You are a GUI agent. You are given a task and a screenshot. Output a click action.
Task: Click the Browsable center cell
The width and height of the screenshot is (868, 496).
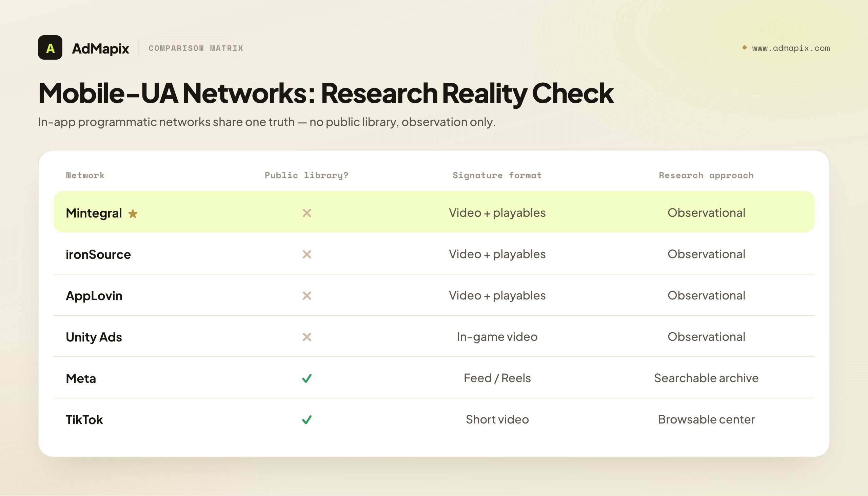coord(706,419)
